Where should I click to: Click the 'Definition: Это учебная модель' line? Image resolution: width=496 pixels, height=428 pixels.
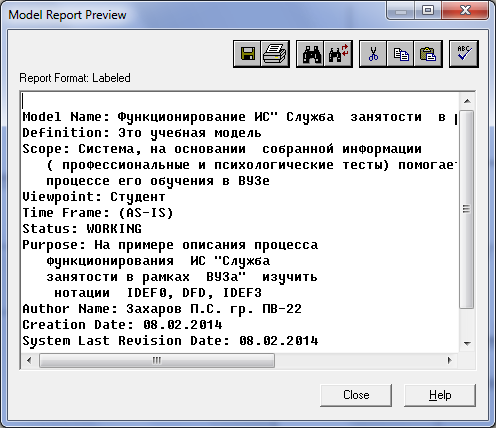[x=142, y=133]
